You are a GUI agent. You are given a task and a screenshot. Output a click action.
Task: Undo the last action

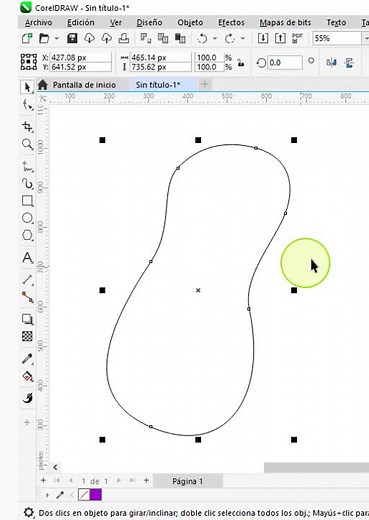click(202, 39)
